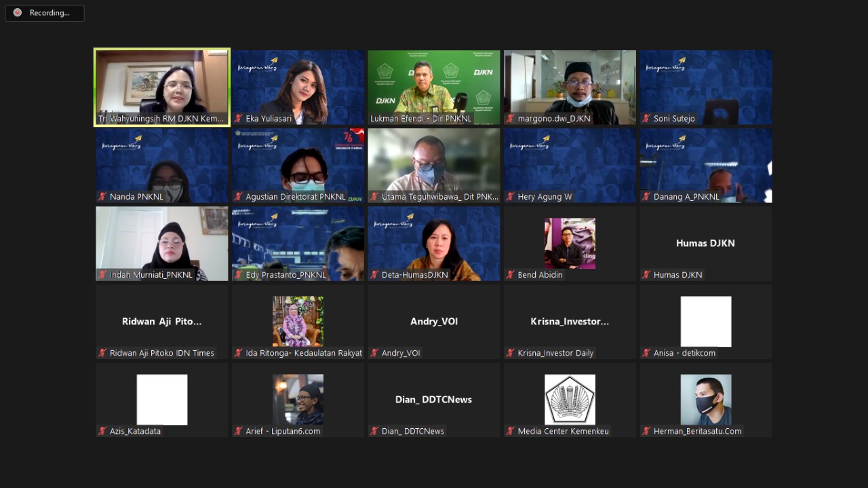The image size is (868, 488).
Task: Click the muted mic icon beside Eka Yuliasari
Action: click(x=238, y=119)
